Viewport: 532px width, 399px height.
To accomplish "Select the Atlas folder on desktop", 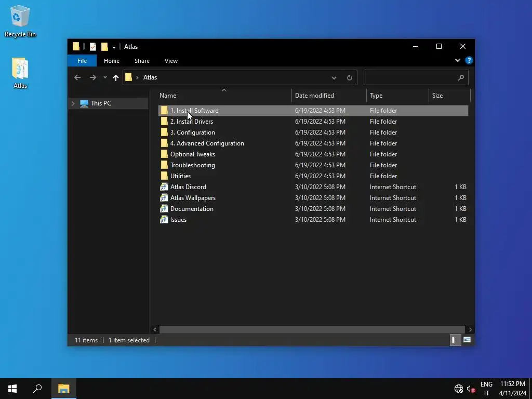I will [20, 73].
